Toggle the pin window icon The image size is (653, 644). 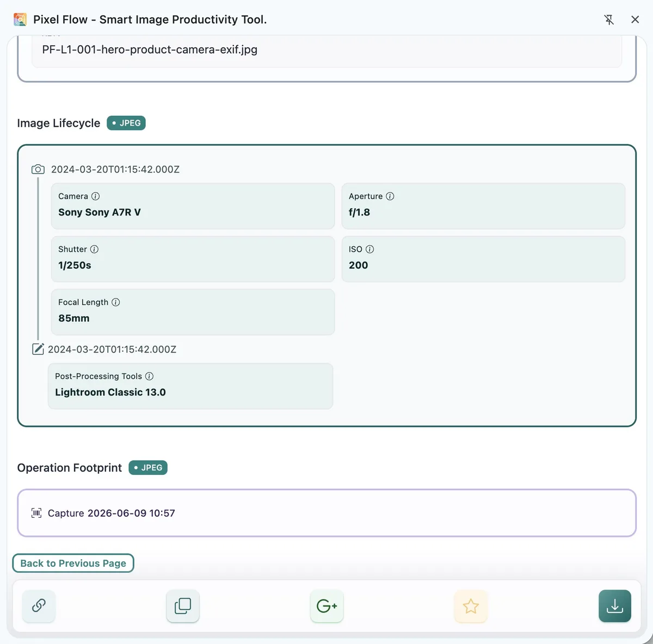[609, 20]
